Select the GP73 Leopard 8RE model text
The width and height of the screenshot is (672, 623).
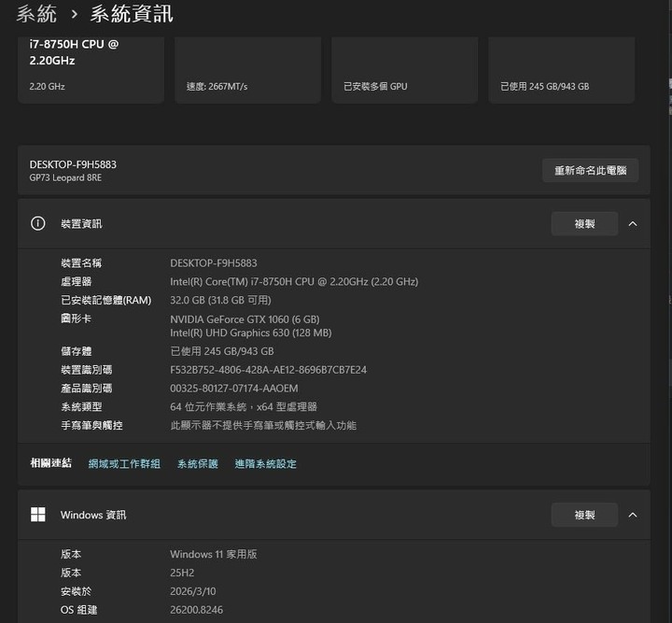[65, 178]
